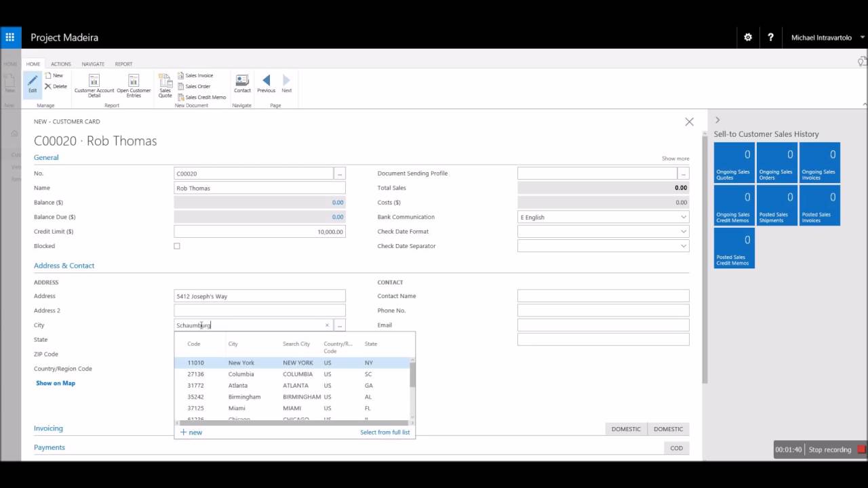Close the customer card with X
The image size is (868, 488).
689,122
